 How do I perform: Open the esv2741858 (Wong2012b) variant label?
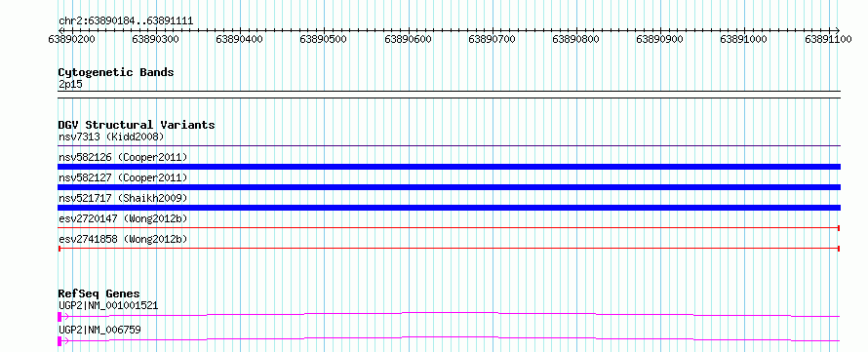[x=123, y=239]
